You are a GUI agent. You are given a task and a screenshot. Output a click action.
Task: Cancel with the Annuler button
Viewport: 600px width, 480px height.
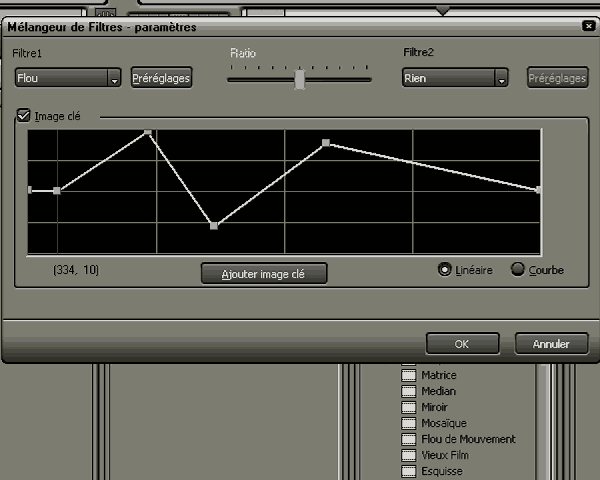click(551, 344)
